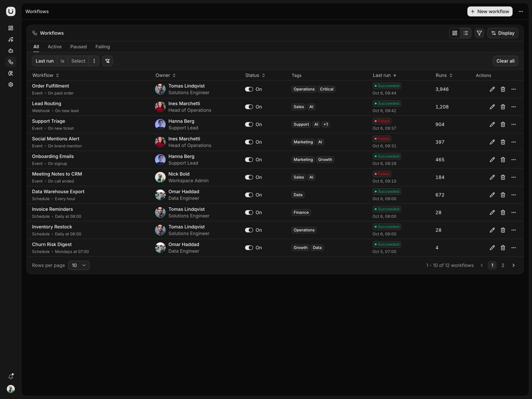Edit the Order Fulfillment workflow
Image resolution: width=532 pixels, height=399 pixels.
click(492, 89)
